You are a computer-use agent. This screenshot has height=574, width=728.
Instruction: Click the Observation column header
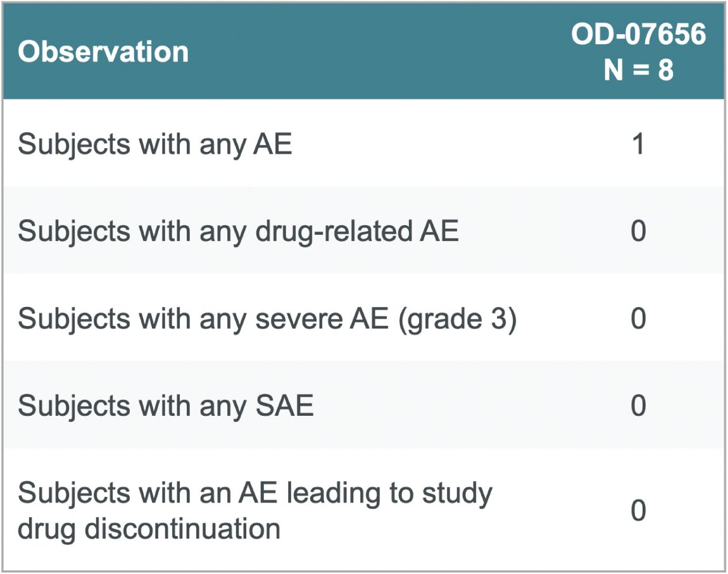click(103, 51)
